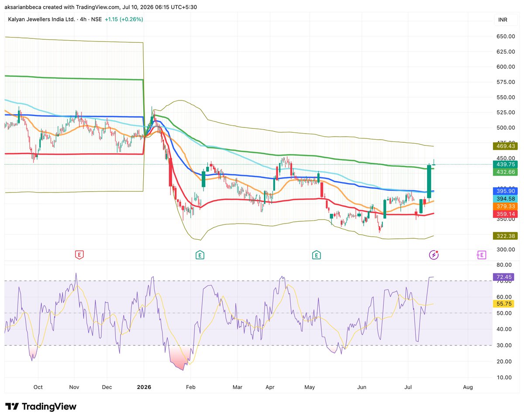Click the Nov time axis label
The height and width of the screenshot is (420, 524).
pyautogui.click(x=74, y=387)
